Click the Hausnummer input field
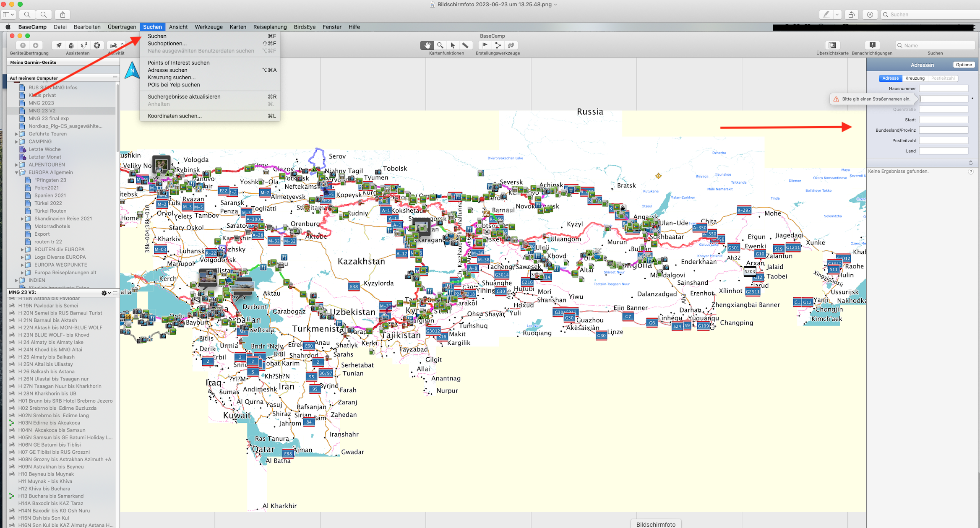 pyautogui.click(x=944, y=88)
